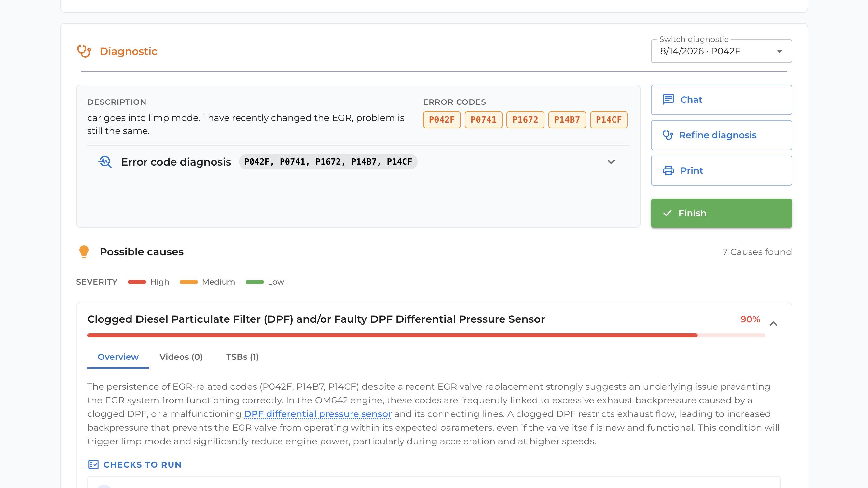Viewport: 868px width, 488px height.
Task: Select the P0741 error code chip
Action: [x=483, y=119]
